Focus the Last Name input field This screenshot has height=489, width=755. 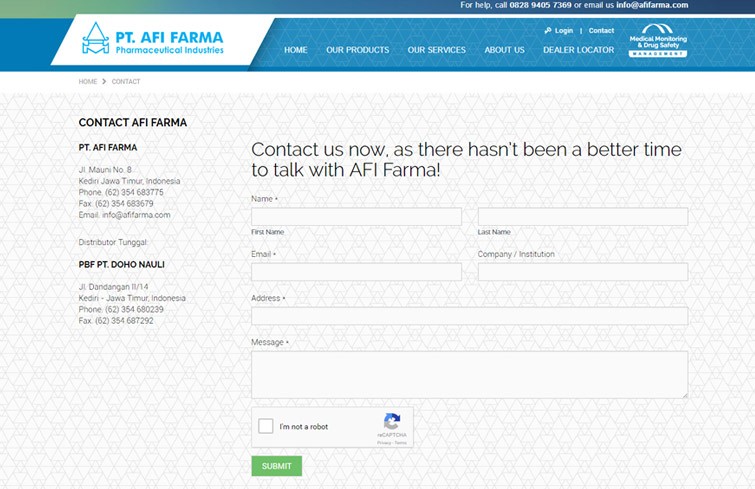[583, 217]
